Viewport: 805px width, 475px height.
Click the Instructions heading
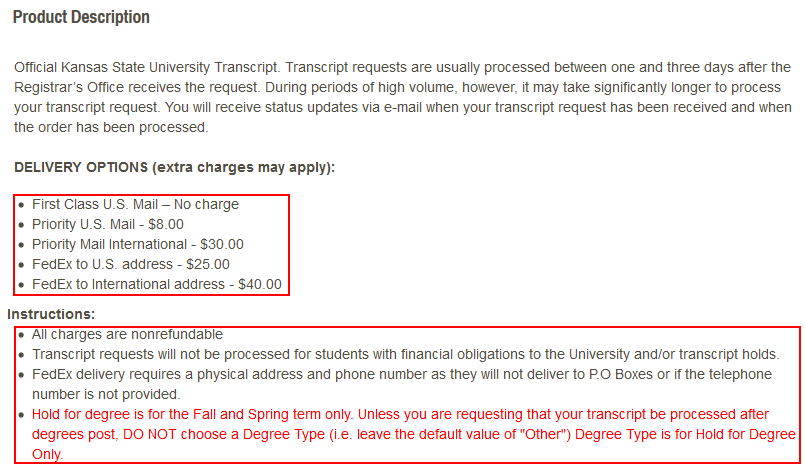coord(51,314)
